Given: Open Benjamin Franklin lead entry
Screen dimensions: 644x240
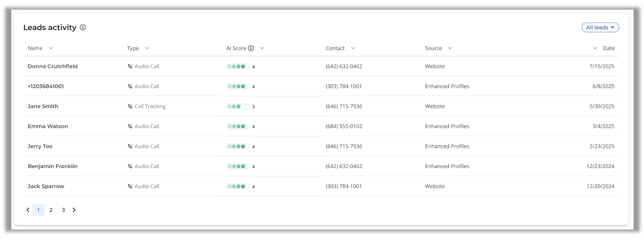Looking at the screenshot, I should 53,166.
